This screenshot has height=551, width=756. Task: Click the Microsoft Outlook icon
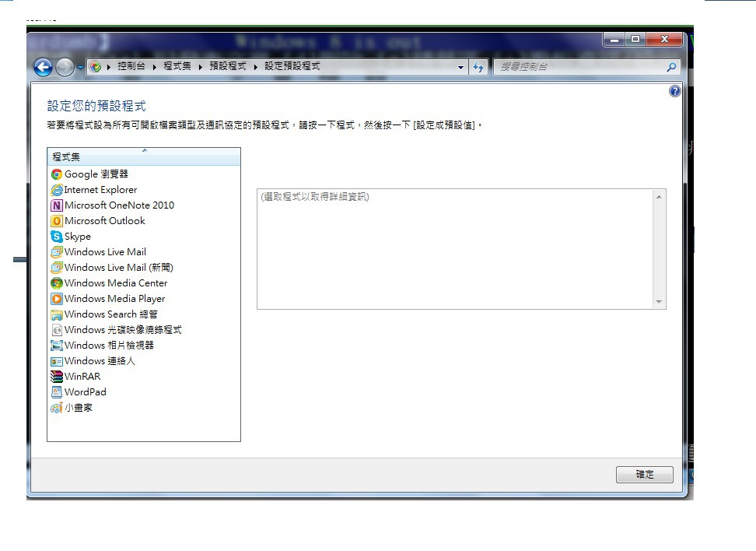pos(57,221)
